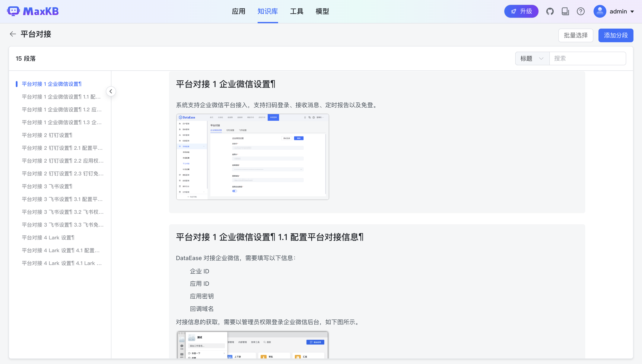
Task: Open the 标题 filter dropdown
Action: point(532,58)
